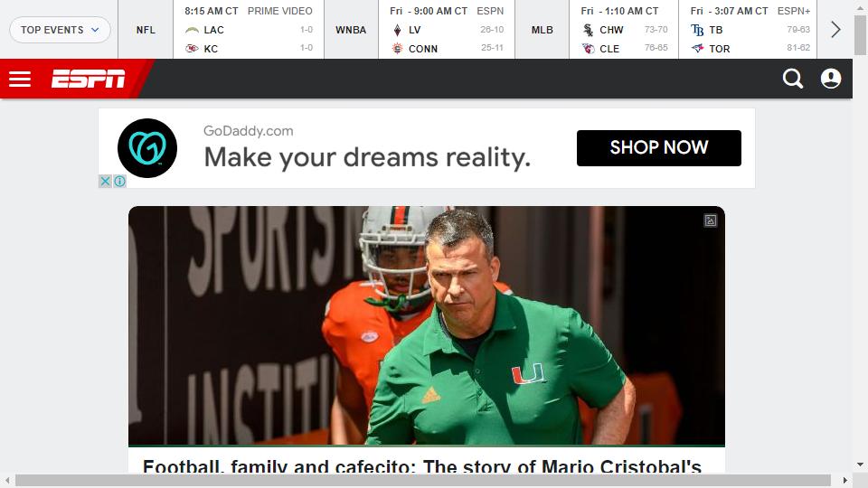Open the LAC vs KC game
Image resolution: width=868 pixels, height=488 pixels.
pyautogui.click(x=249, y=29)
